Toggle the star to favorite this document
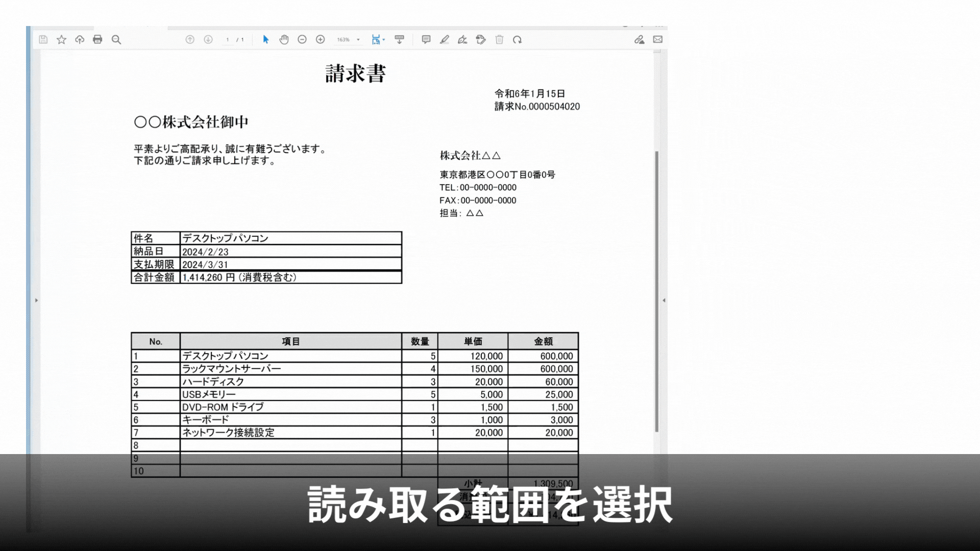 tap(62, 39)
